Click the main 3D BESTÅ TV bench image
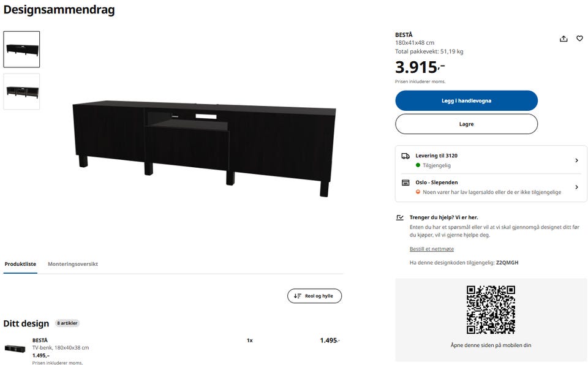 pyautogui.click(x=204, y=148)
